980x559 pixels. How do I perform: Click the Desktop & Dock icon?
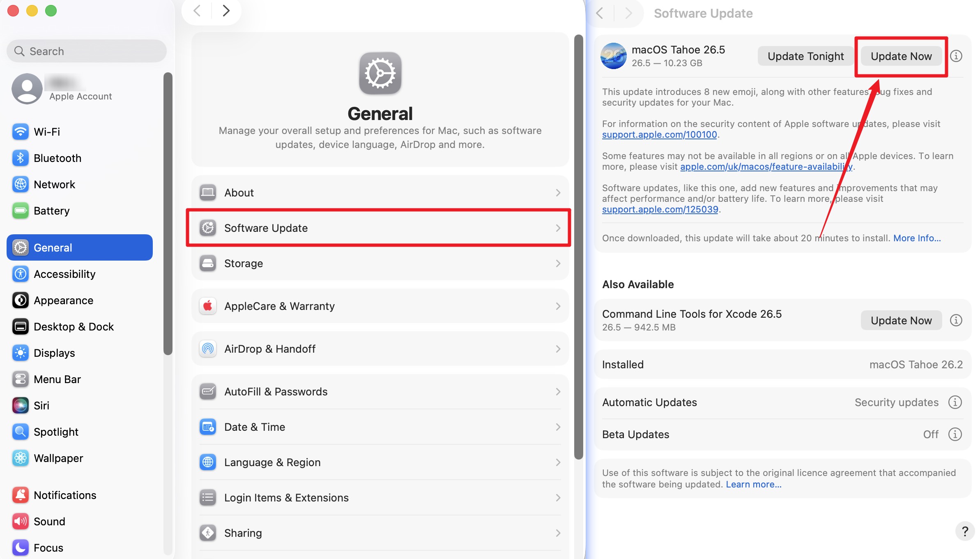coord(20,326)
